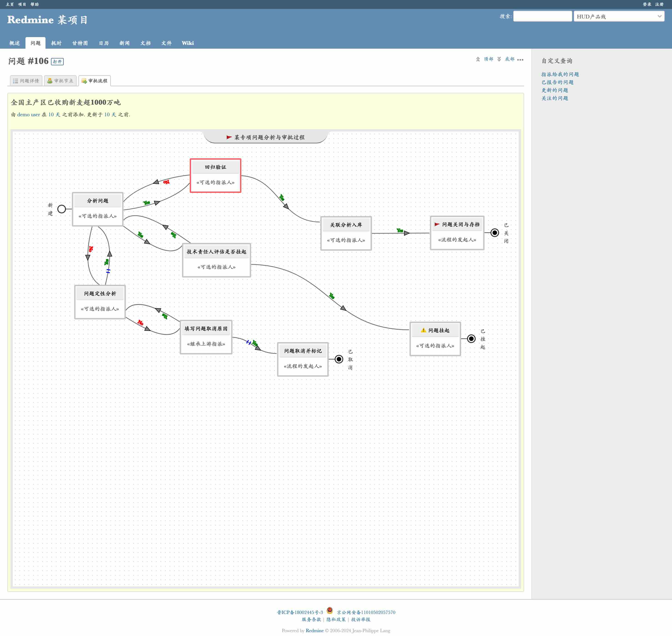Viewport: 672px width, 636px height.
Task: Click the warning icon on 问题挂起 node
Action: [423, 330]
